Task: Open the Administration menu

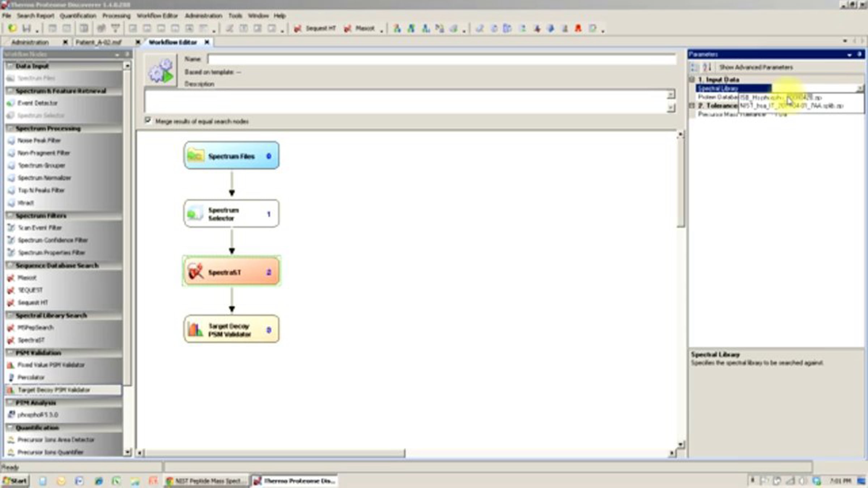Action: pyautogui.click(x=204, y=16)
